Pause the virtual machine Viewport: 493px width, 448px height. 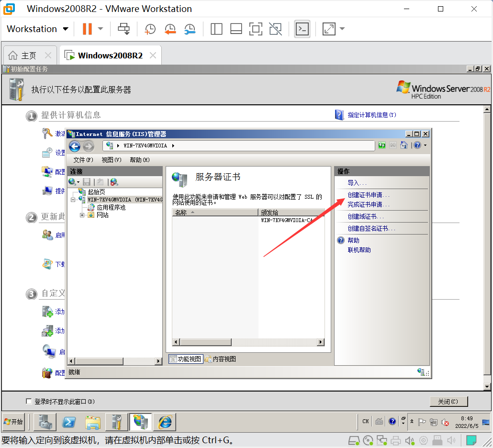point(87,29)
